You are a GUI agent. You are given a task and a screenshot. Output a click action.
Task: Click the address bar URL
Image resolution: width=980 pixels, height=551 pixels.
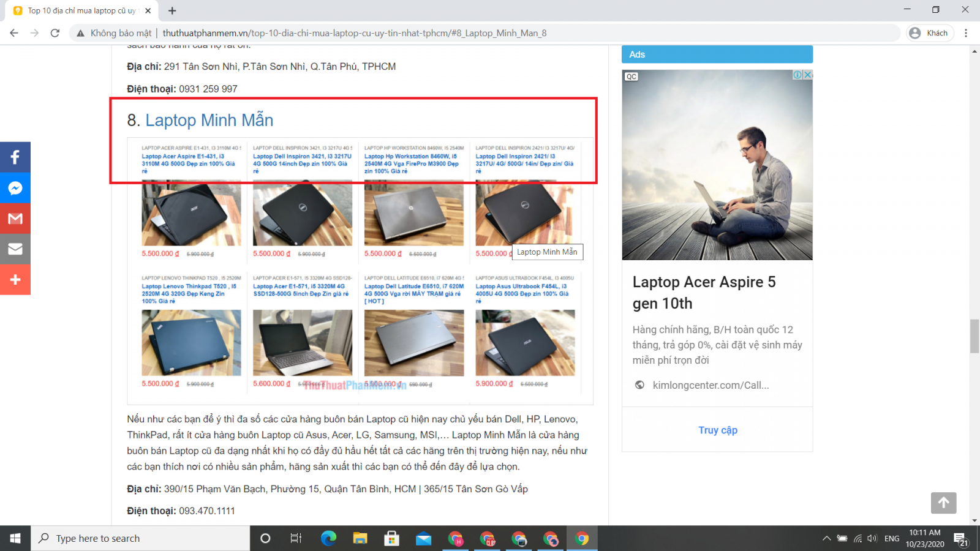click(x=355, y=33)
